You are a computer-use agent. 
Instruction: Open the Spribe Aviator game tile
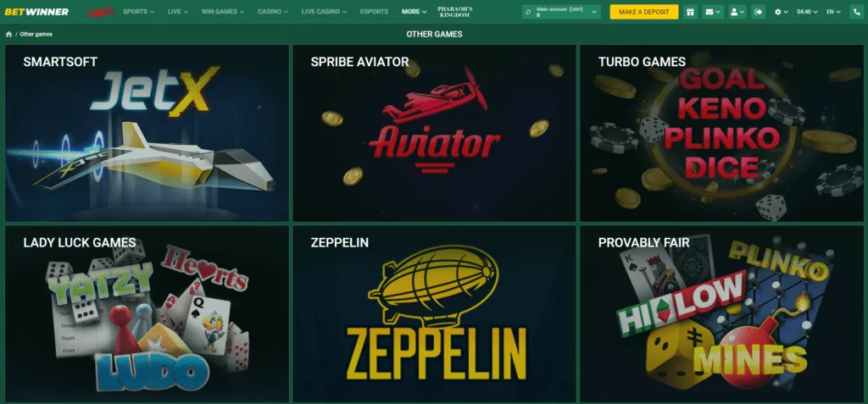434,133
